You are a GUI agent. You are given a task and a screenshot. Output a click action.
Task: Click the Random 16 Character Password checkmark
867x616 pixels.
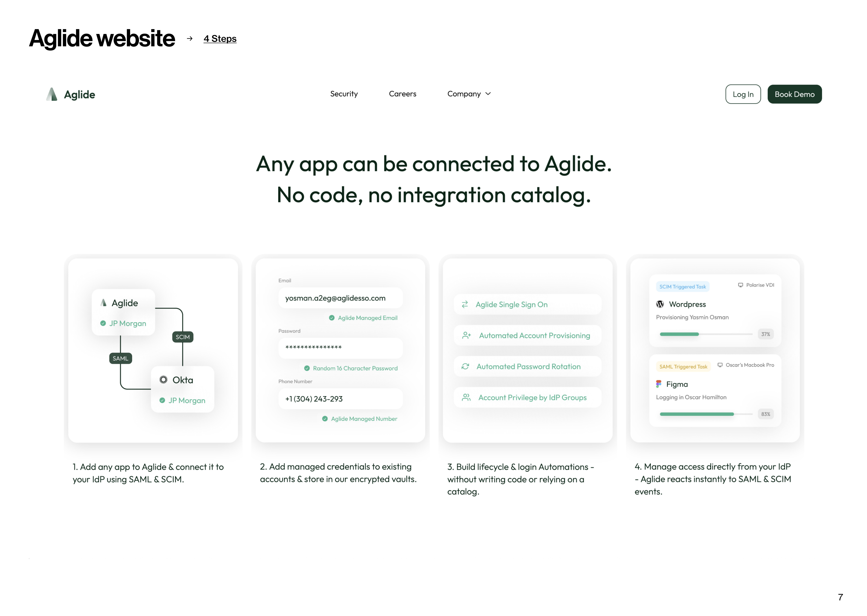pos(307,368)
